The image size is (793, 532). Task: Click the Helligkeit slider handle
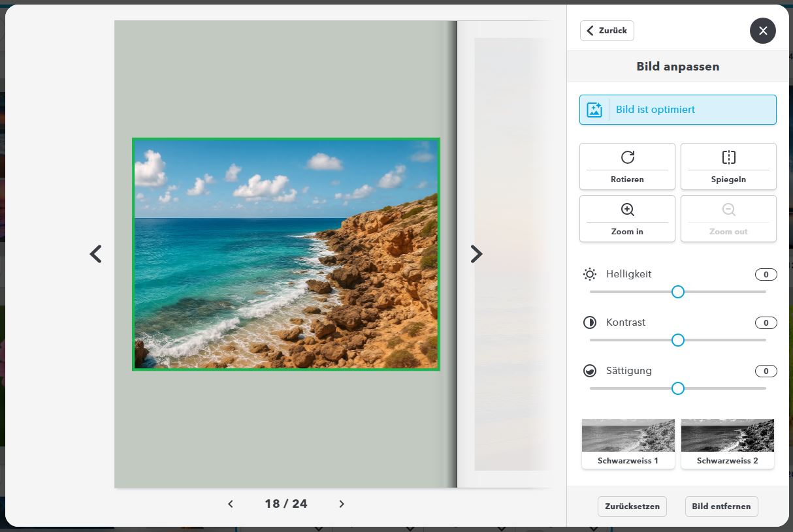678,292
